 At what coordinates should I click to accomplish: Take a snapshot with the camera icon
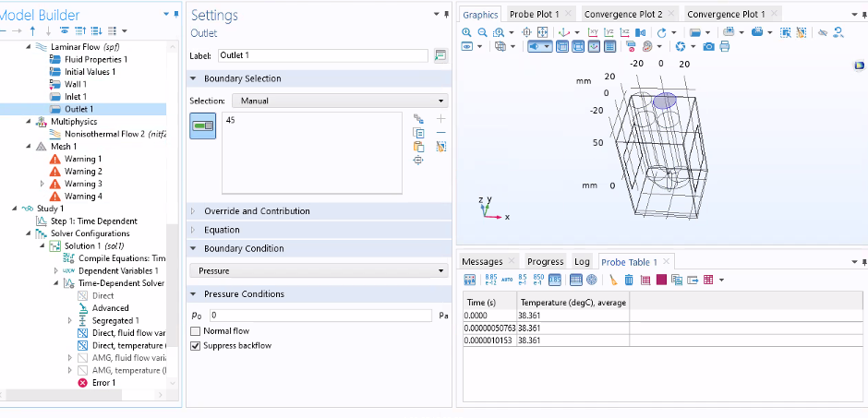pos(708,46)
